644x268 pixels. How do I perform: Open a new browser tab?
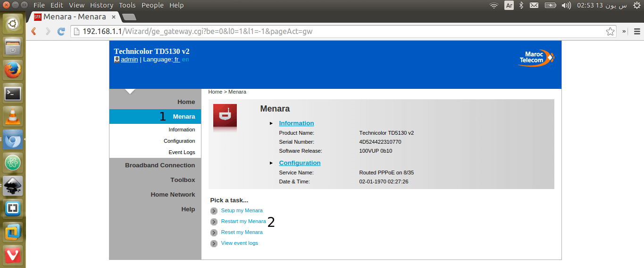(x=129, y=17)
